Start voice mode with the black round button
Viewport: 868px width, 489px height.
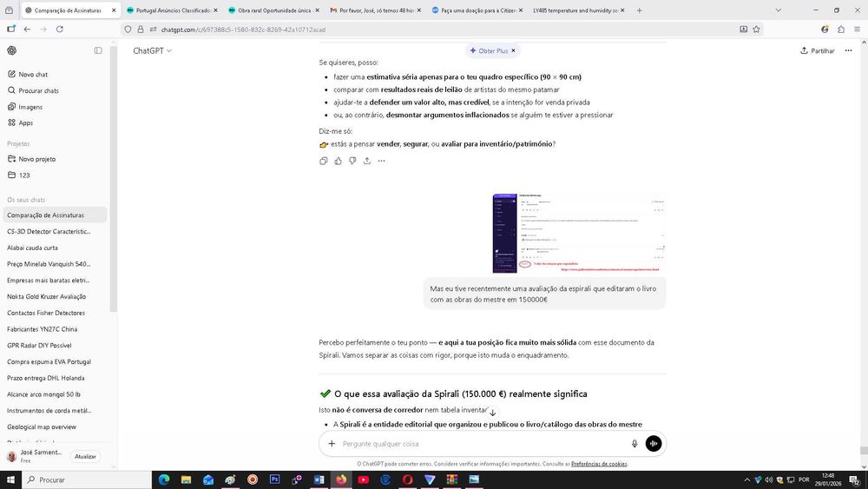pyautogui.click(x=654, y=444)
